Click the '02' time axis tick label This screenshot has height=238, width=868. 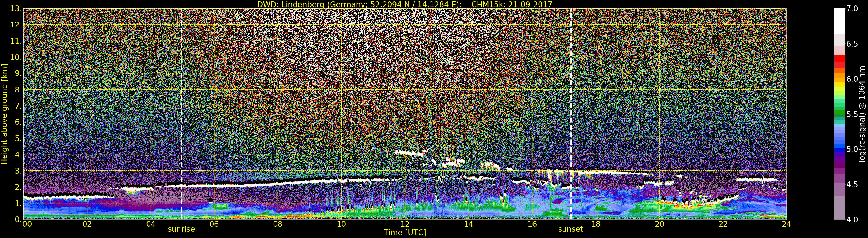87,224
